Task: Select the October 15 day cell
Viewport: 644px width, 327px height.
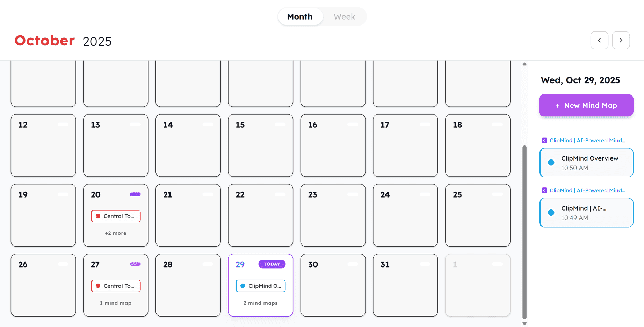Action: pyautogui.click(x=260, y=145)
